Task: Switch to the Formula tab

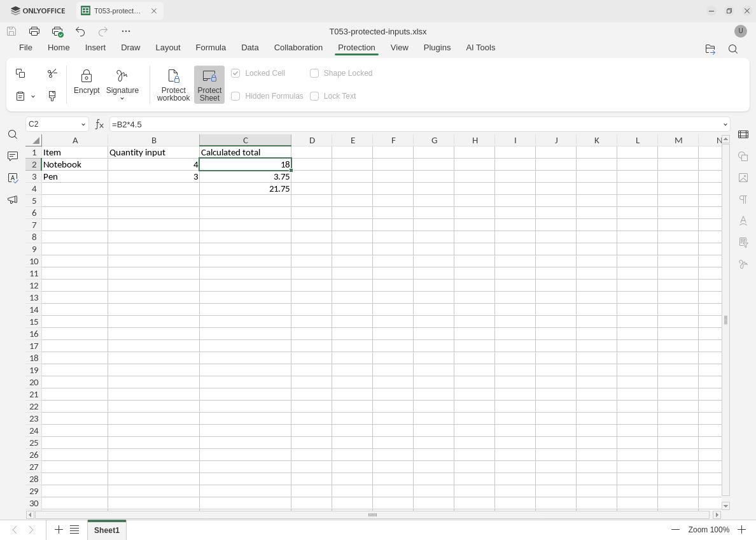Action: click(x=211, y=48)
